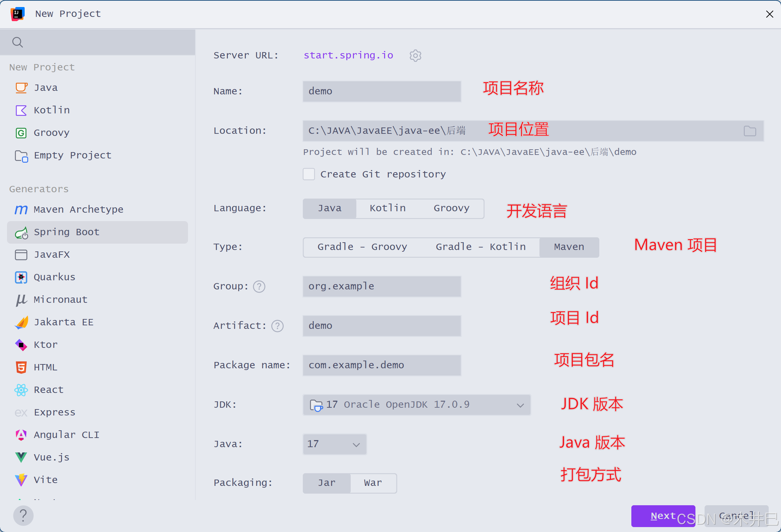This screenshot has width=781, height=532.
Task: Select the Quarkus generator in sidebar
Action: pyautogui.click(x=54, y=277)
